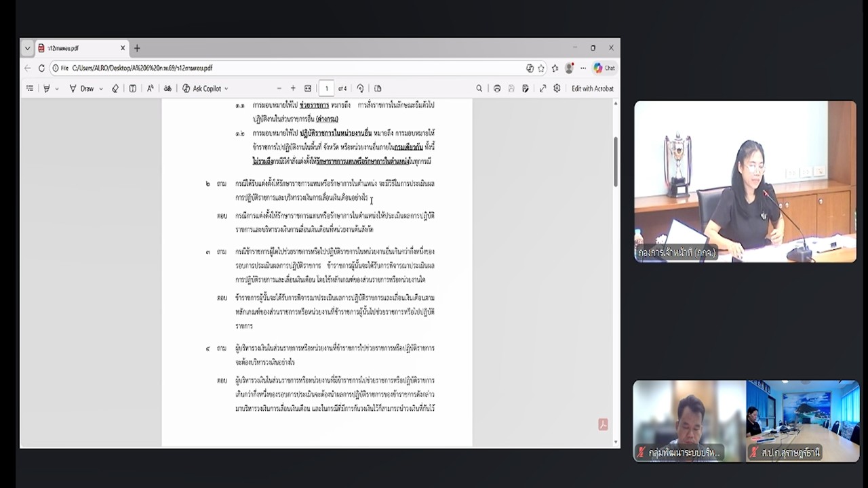Select the Erase tool in PDF toolbar

[x=115, y=88]
